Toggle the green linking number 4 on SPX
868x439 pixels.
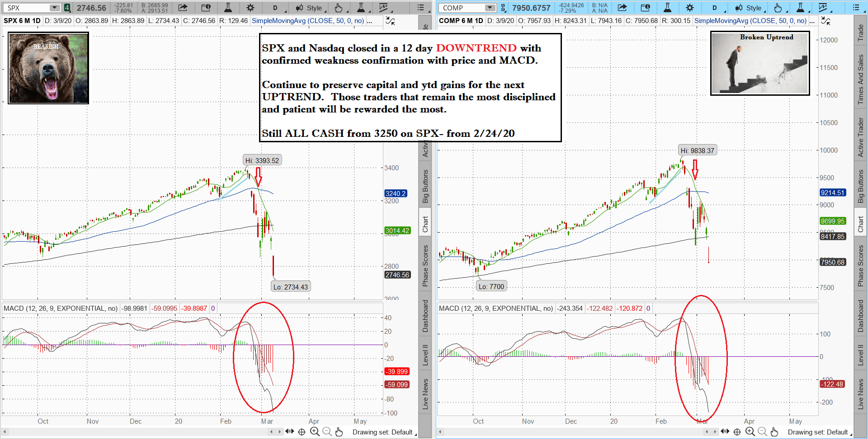(67, 8)
